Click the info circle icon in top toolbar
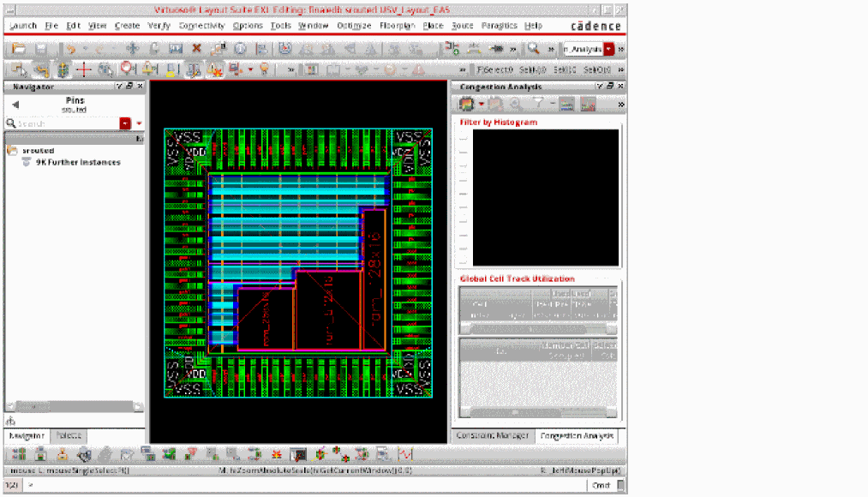 coord(241,49)
